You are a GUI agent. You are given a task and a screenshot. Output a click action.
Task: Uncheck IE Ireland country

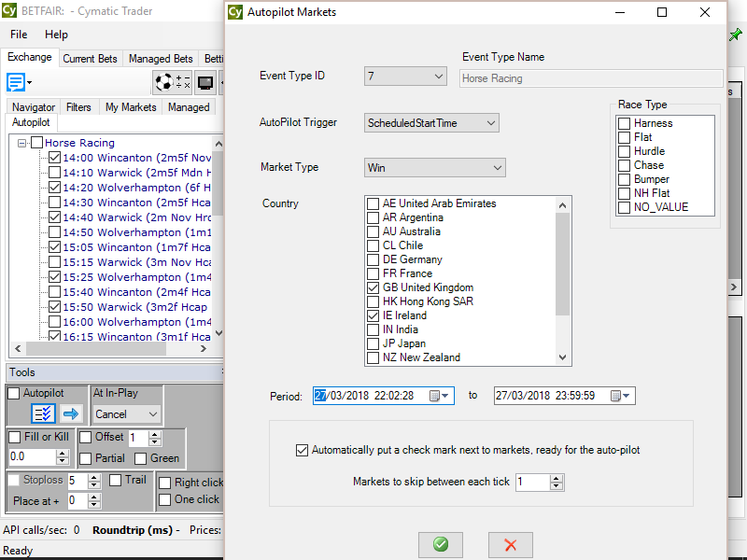pyautogui.click(x=373, y=315)
